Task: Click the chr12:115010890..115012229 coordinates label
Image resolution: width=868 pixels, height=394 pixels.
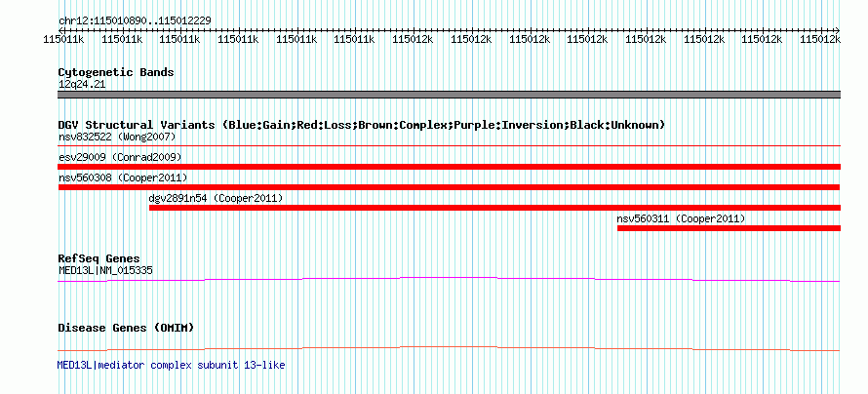Action: click(135, 20)
